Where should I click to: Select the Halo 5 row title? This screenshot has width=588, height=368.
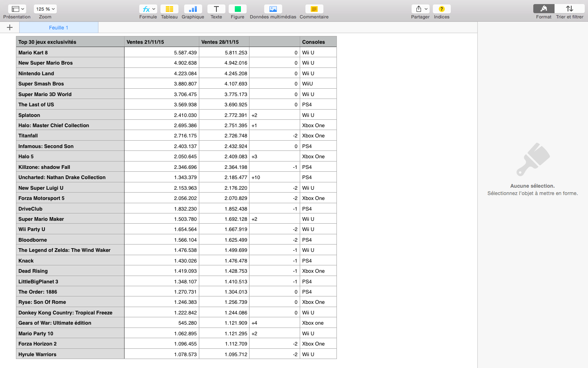[70, 157]
